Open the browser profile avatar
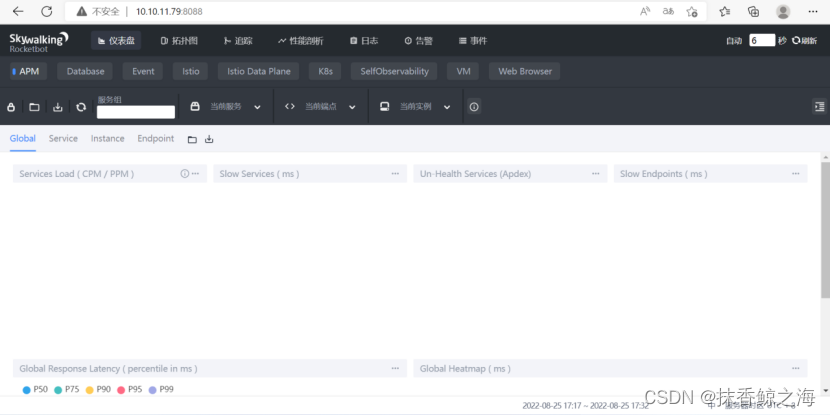The width and height of the screenshot is (831, 416). pyautogui.click(x=783, y=11)
